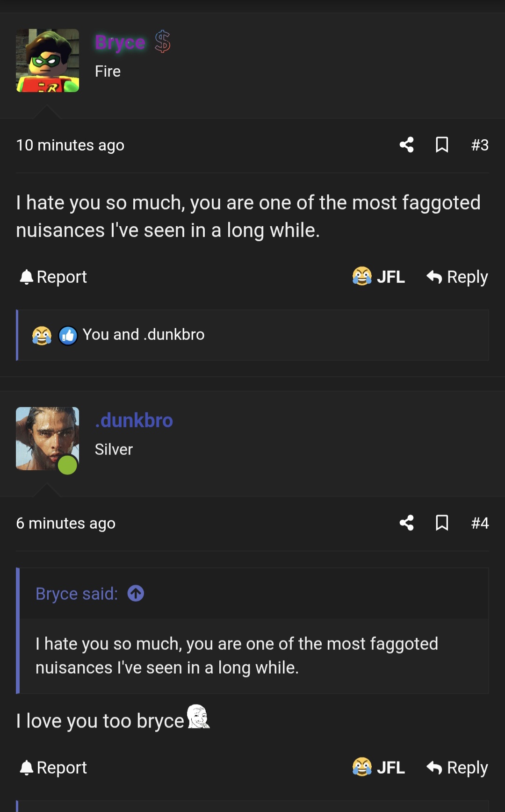Screen dimensions: 505x812
Task: Share post #3 using the share icon
Action: coord(406,145)
